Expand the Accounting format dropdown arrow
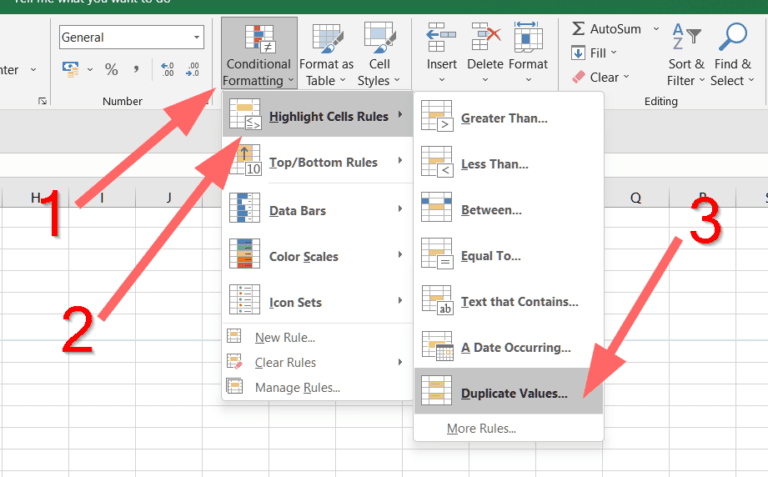 point(90,70)
